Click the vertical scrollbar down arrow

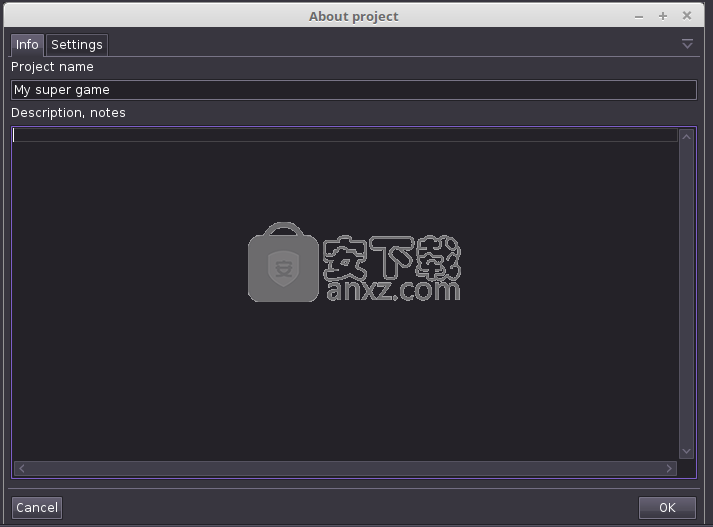click(687, 451)
